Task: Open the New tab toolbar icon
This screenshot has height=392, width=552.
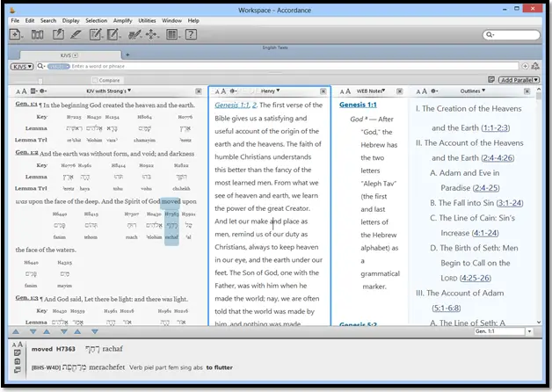Action: click(15, 34)
